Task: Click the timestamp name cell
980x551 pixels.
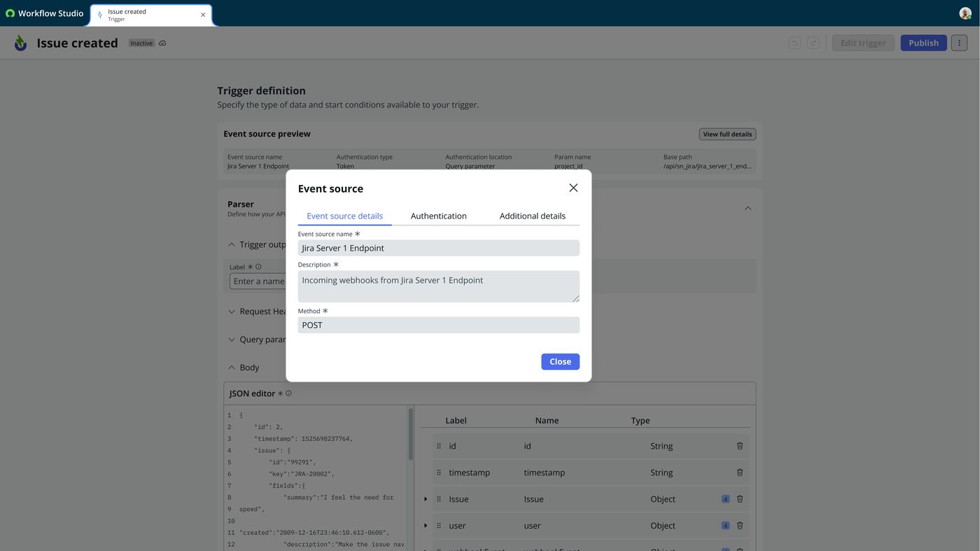Action: coord(544,473)
